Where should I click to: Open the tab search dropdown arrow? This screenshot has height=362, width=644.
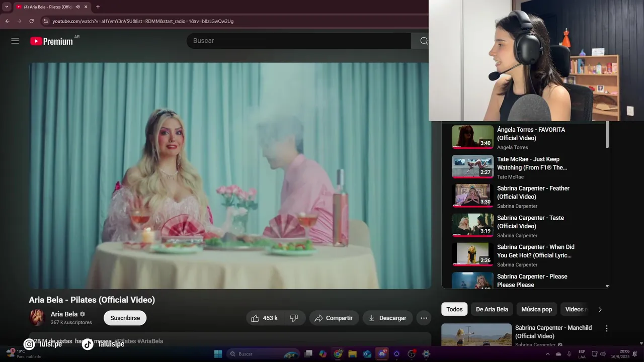(7, 7)
